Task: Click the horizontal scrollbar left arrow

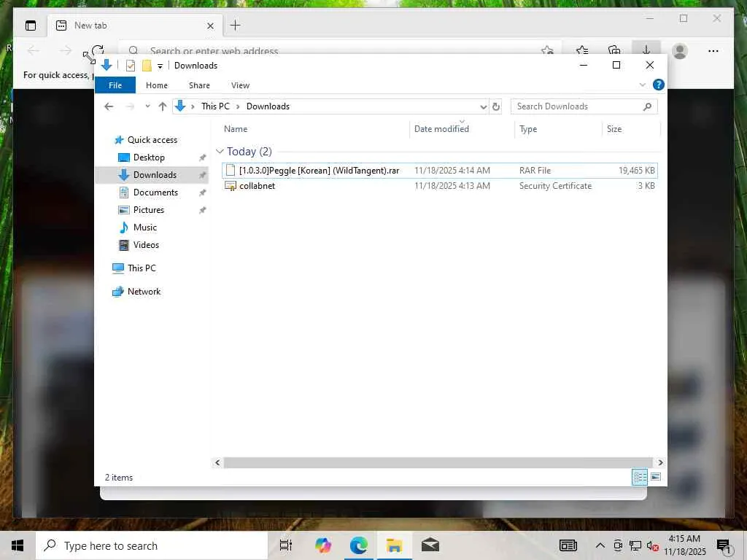Action: pos(217,462)
